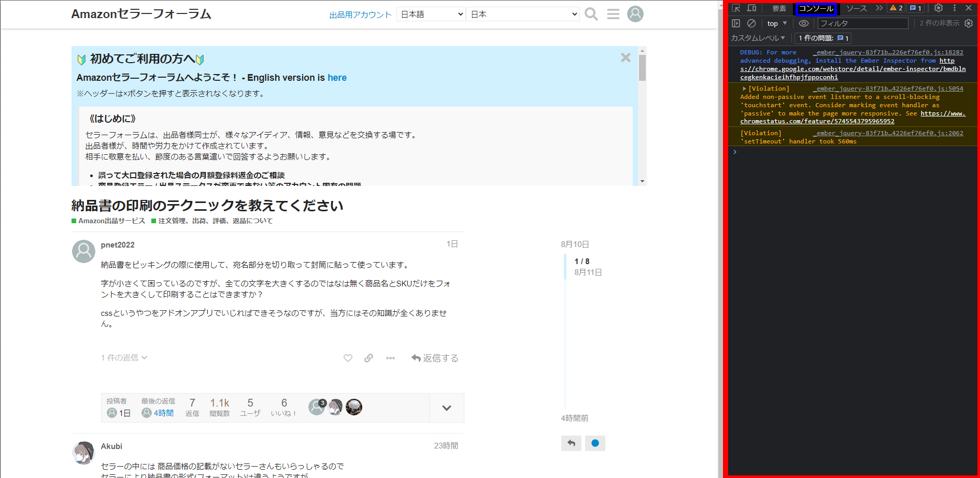Switch to the 要素 DevTools tab

pyautogui.click(x=779, y=8)
